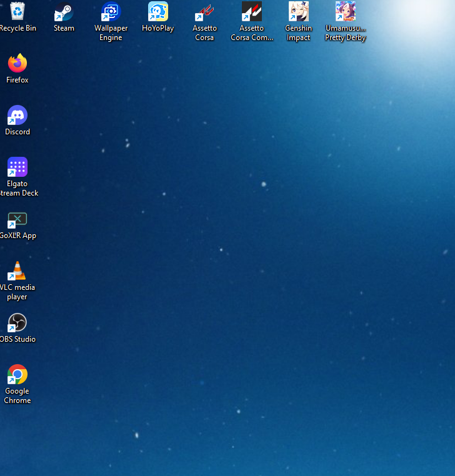Click the Genshin Impact desktop icon

(x=298, y=11)
